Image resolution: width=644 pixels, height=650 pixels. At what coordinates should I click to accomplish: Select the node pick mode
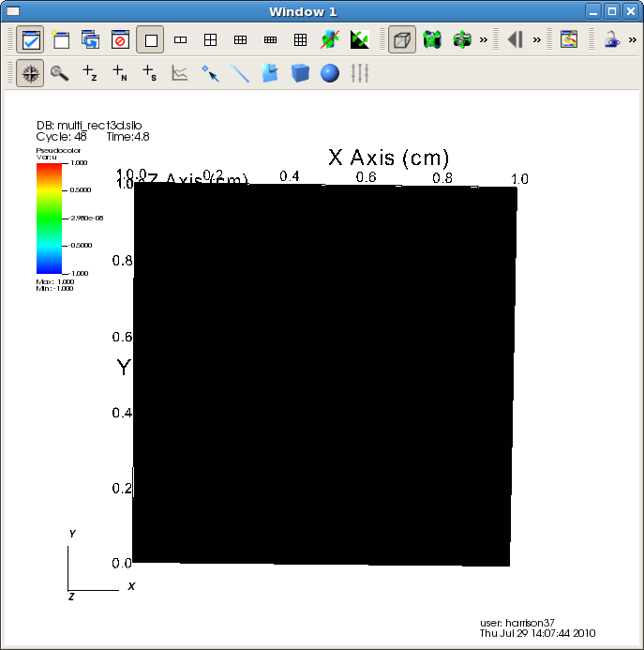click(x=120, y=73)
